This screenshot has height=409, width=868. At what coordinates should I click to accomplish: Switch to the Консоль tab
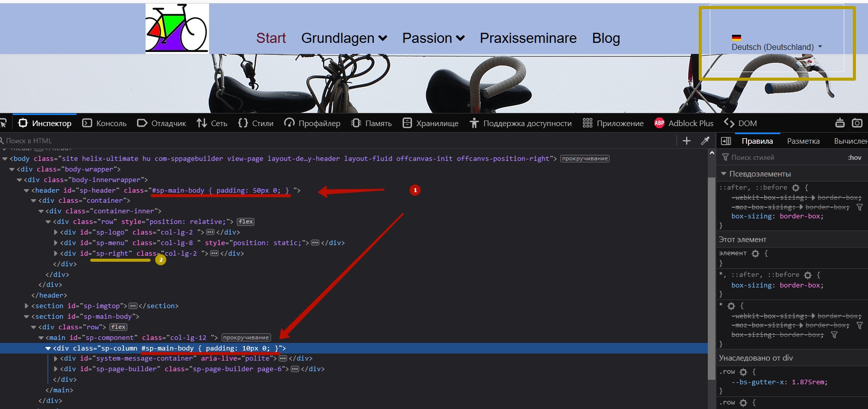tap(105, 123)
